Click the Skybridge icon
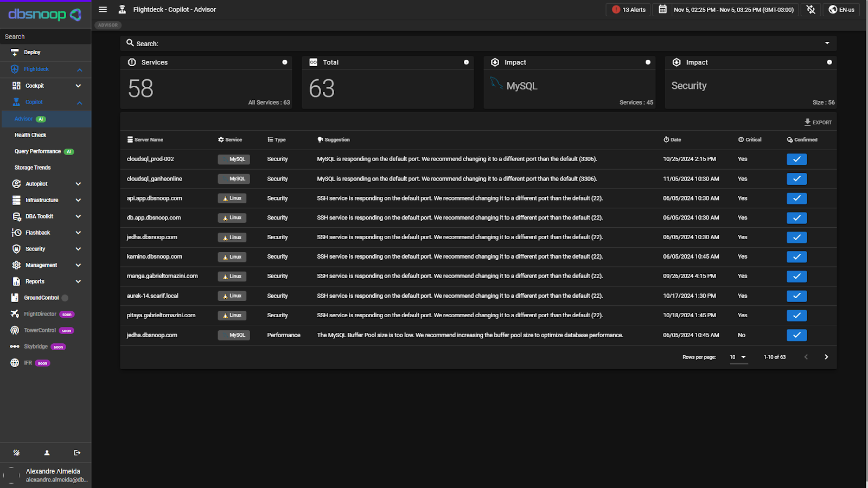Screen dimensions: 868x488 click(x=15, y=346)
